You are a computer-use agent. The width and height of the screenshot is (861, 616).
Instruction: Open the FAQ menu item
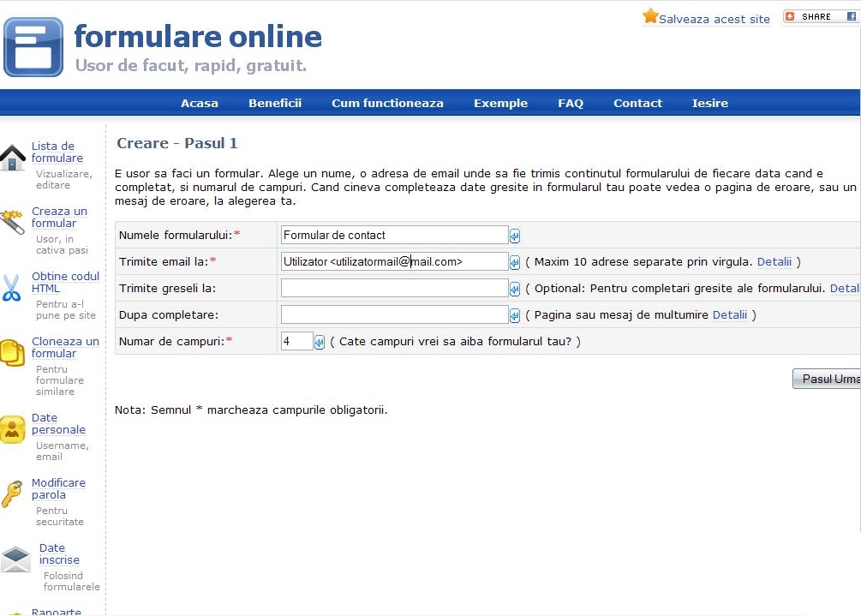click(571, 103)
